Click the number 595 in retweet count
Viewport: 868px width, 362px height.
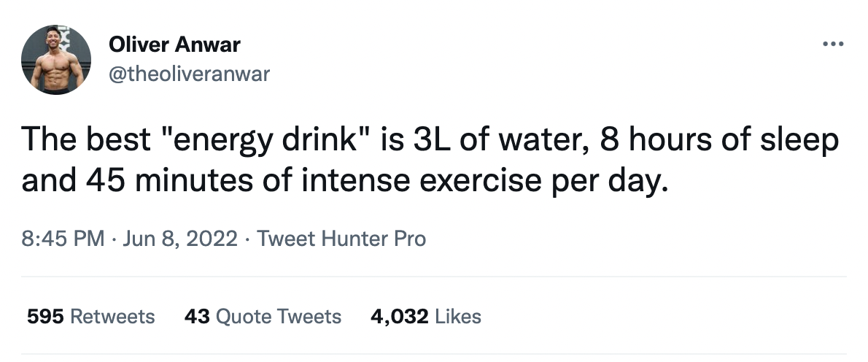tap(45, 316)
